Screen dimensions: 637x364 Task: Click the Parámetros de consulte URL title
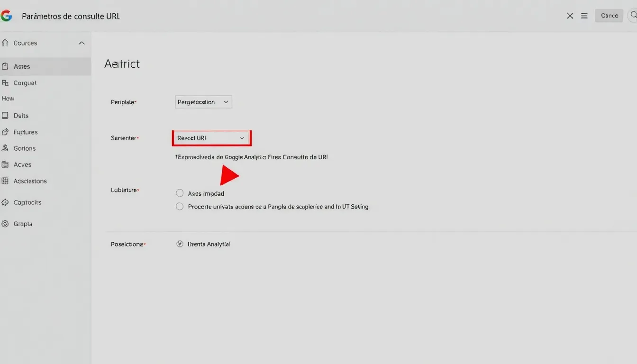pyautogui.click(x=71, y=16)
